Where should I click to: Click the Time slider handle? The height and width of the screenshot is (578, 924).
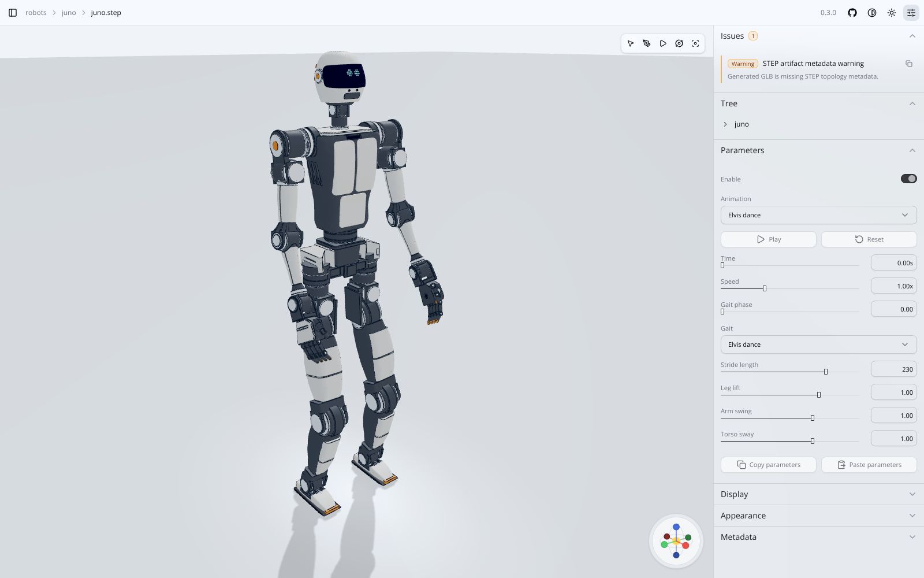click(x=722, y=265)
